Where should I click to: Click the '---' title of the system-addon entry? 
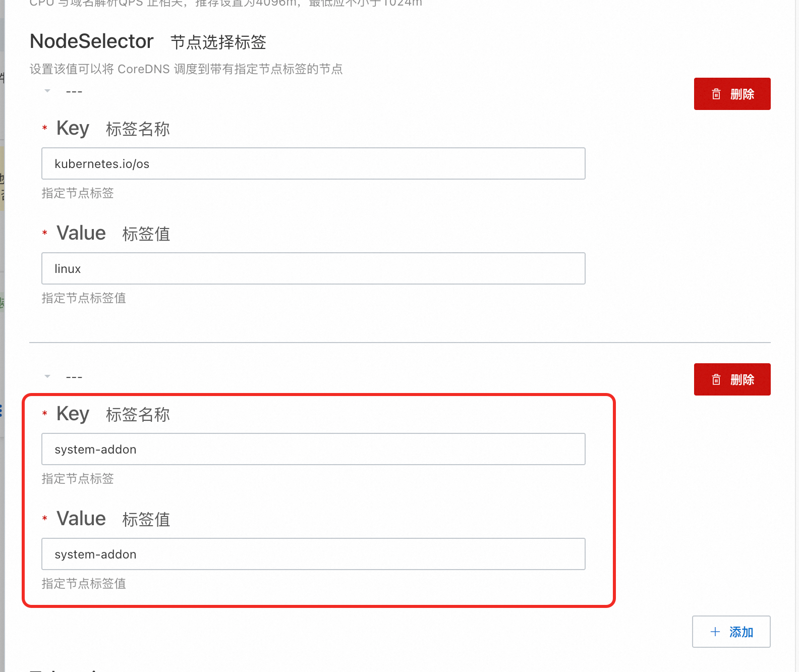(74, 377)
